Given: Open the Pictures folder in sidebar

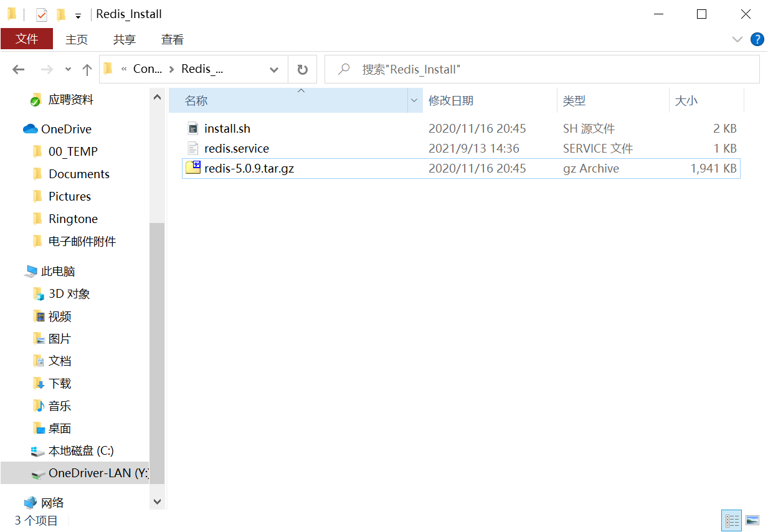Looking at the screenshot, I should click(70, 196).
